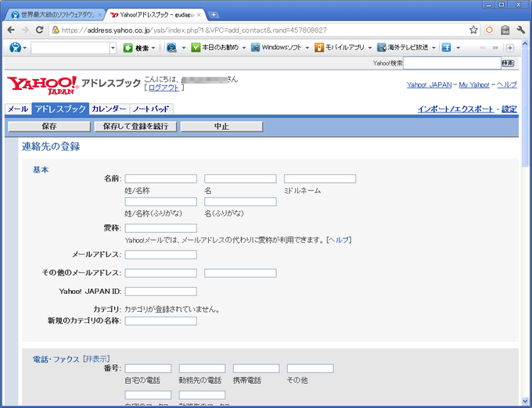The width and height of the screenshot is (532, 408).
Task: Click the 名(ふりがな) input field
Action: click(x=240, y=202)
